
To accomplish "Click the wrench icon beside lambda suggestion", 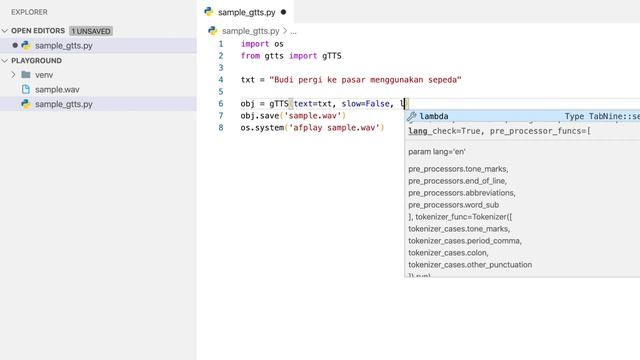I will pyautogui.click(x=411, y=116).
